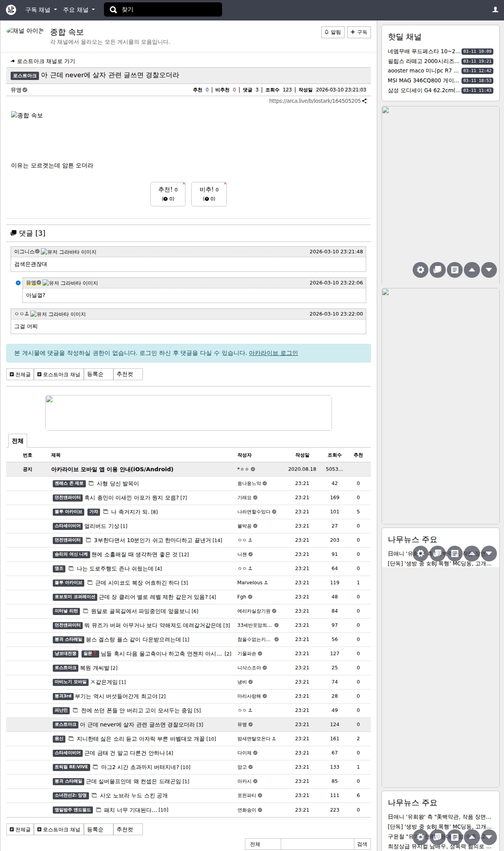Expand the 주요 채널 dropdown menu
Screen dimensions: 504x851
79,10
